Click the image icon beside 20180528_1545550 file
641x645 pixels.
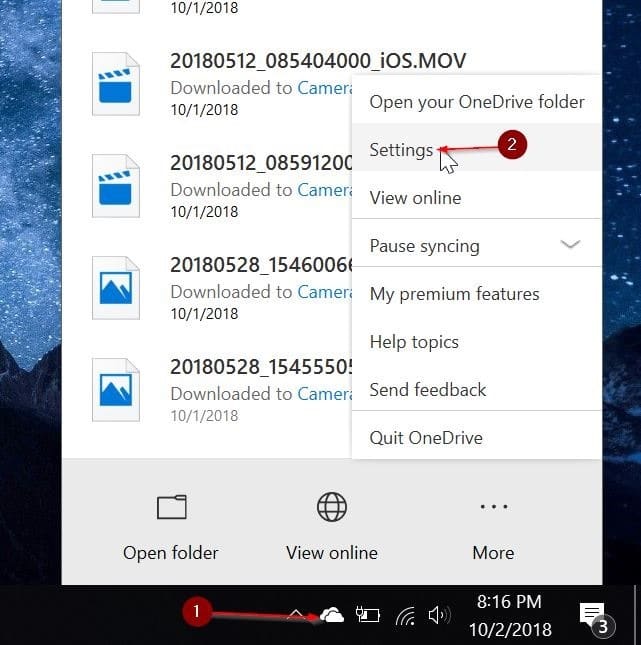pos(116,390)
